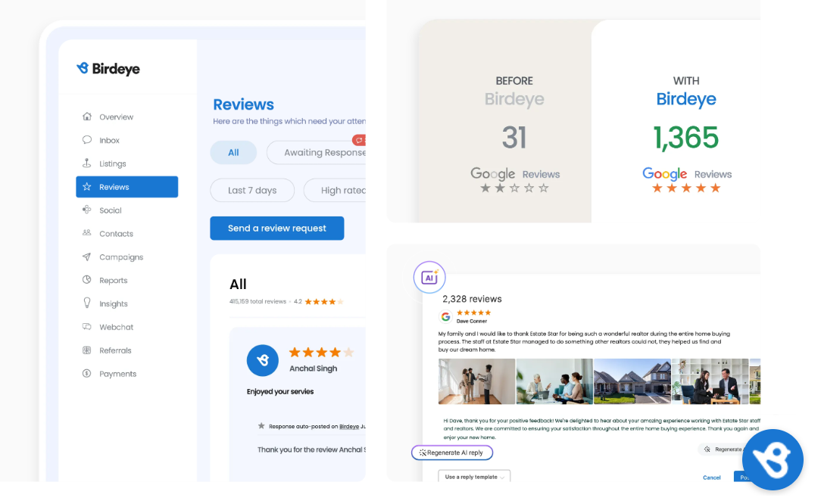This screenshot has width=821, height=504.
Task: Open Insights from the sidebar
Action: click(116, 303)
